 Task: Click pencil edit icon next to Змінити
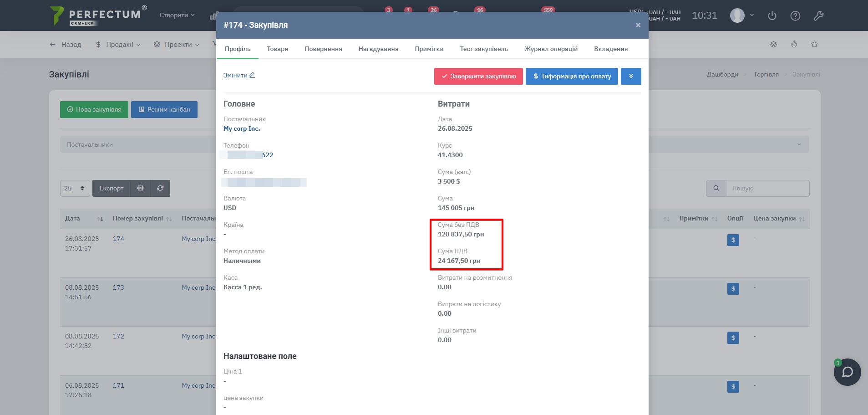click(252, 75)
